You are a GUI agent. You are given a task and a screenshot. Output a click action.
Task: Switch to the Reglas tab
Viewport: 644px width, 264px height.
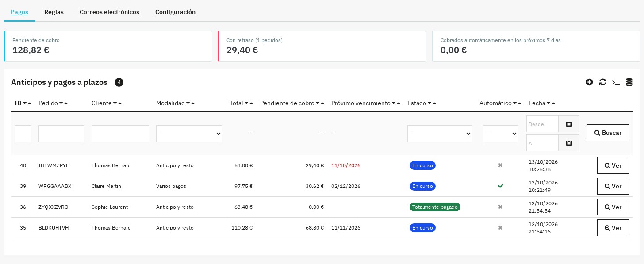tap(54, 12)
